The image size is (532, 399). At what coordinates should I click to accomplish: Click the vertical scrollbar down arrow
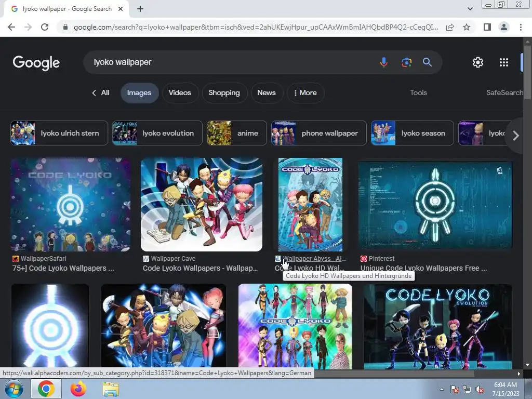coord(527,365)
